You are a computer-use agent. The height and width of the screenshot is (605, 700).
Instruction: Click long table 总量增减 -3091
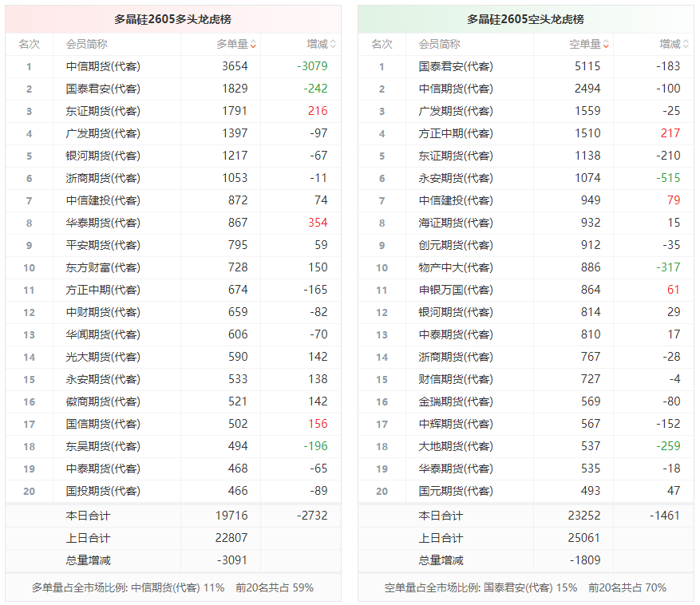click(232, 560)
